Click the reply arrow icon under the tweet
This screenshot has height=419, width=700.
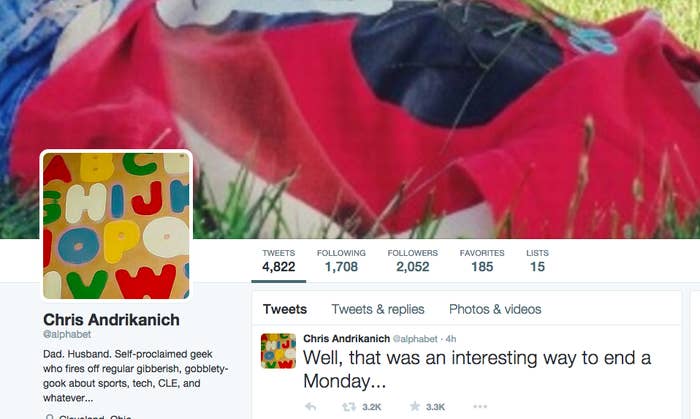pyautogui.click(x=310, y=407)
